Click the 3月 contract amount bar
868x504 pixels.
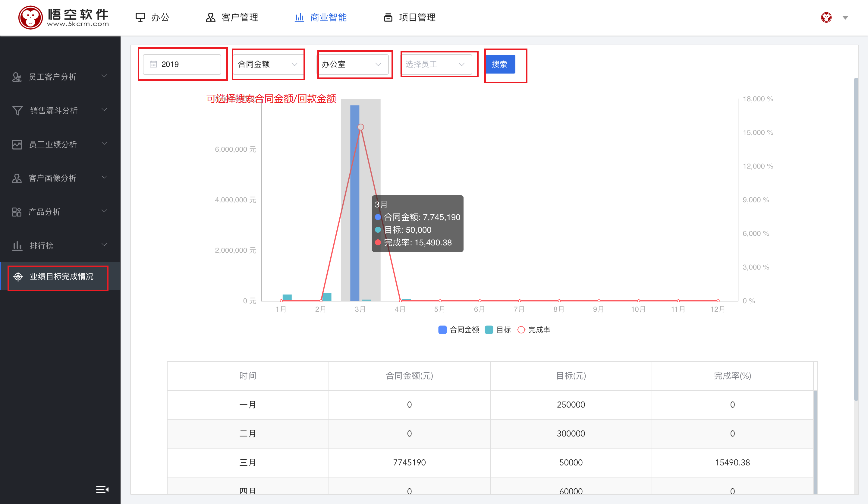coord(355,203)
